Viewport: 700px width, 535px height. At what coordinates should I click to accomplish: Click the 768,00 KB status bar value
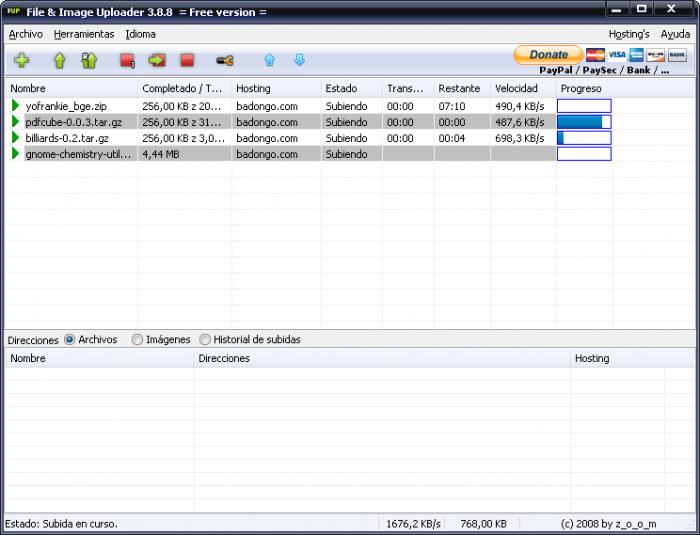click(483, 523)
